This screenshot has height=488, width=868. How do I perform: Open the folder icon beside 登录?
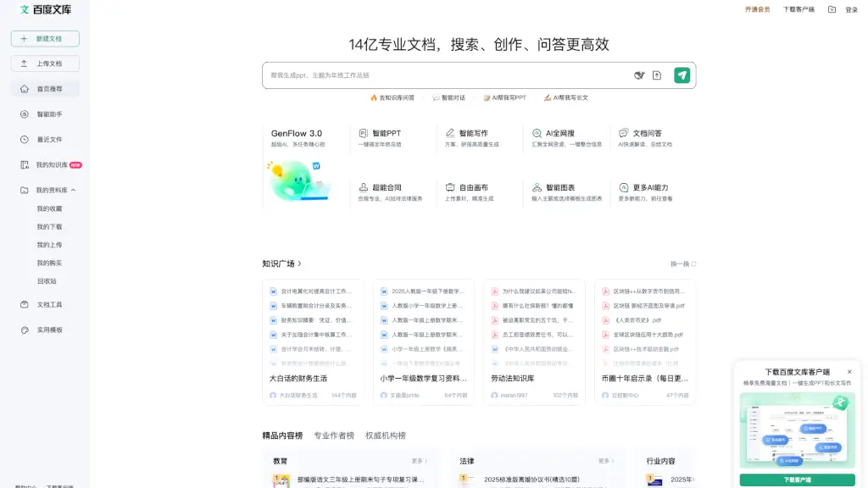point(832,9)
